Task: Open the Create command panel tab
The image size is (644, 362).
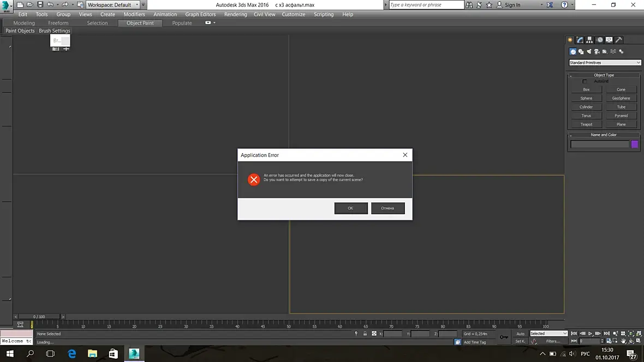Action: 570,40
